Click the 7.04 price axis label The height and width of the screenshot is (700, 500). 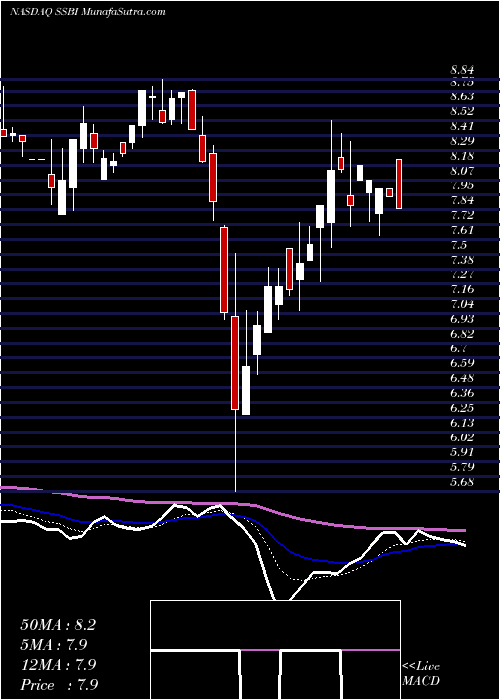coord(462,304)
